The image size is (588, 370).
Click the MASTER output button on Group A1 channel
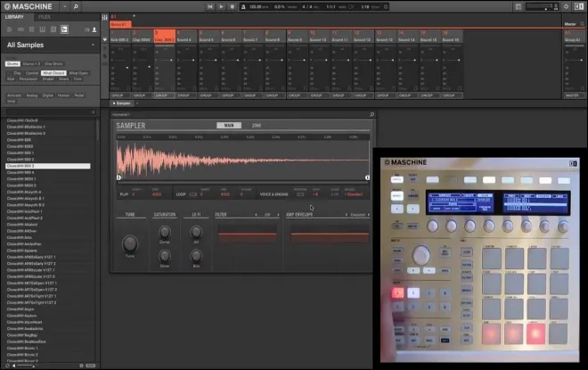[573, 95]
